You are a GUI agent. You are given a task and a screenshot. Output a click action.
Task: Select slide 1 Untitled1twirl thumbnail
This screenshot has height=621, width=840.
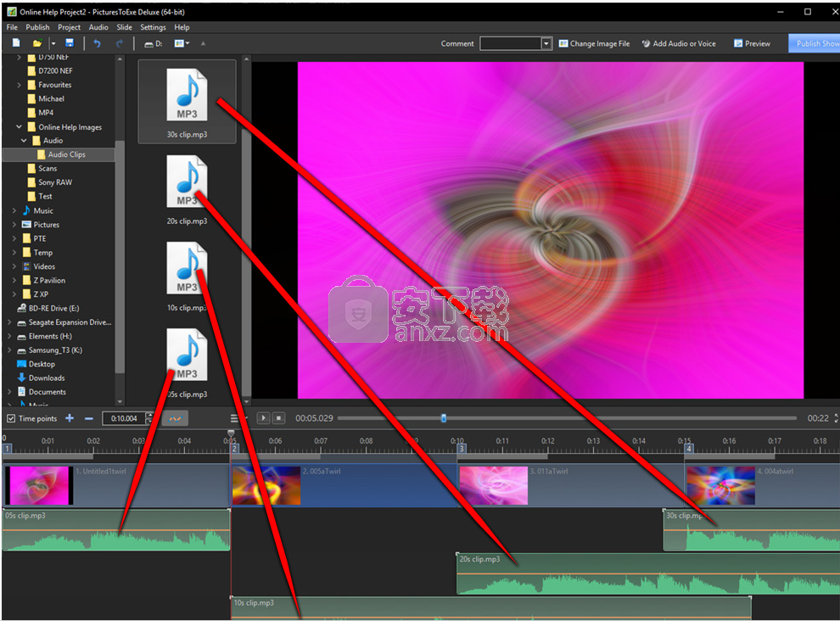38,485
